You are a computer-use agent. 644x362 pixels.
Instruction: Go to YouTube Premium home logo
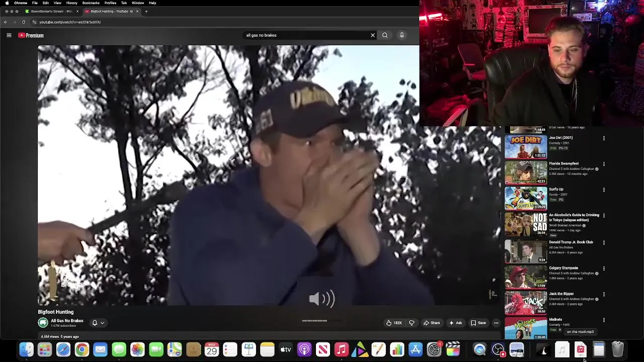pos(31,35)
